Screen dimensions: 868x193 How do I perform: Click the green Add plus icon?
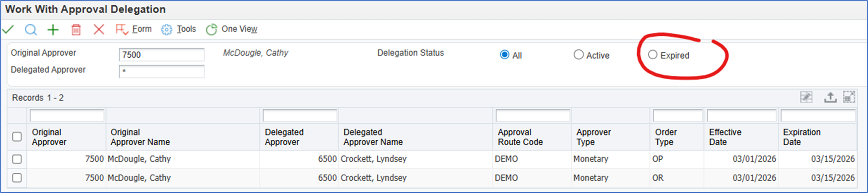(53, 30)
